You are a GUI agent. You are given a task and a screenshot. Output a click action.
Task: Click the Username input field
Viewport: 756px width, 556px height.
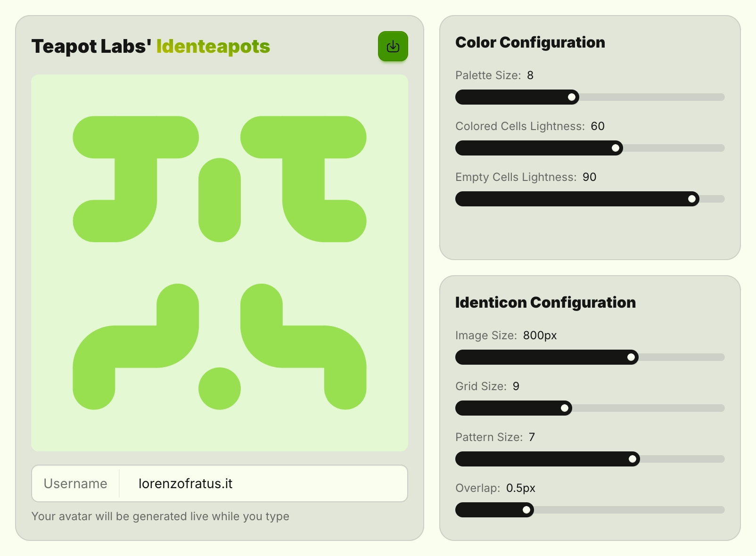264,483
